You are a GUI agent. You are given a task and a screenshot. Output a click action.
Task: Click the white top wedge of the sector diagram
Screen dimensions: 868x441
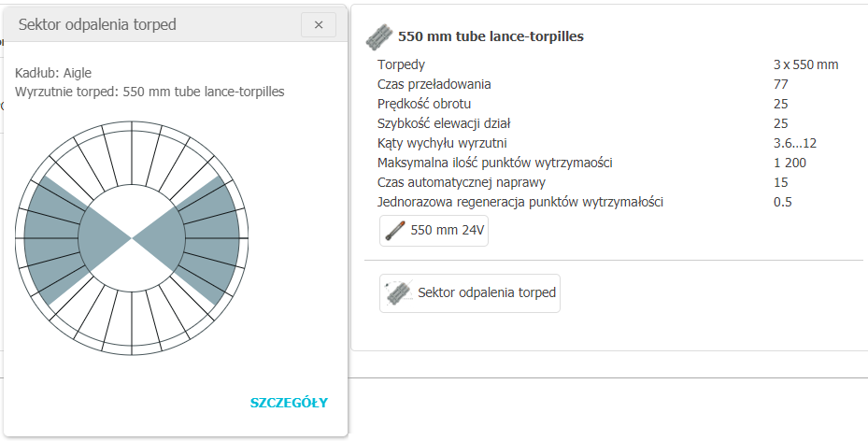(134, 187)
